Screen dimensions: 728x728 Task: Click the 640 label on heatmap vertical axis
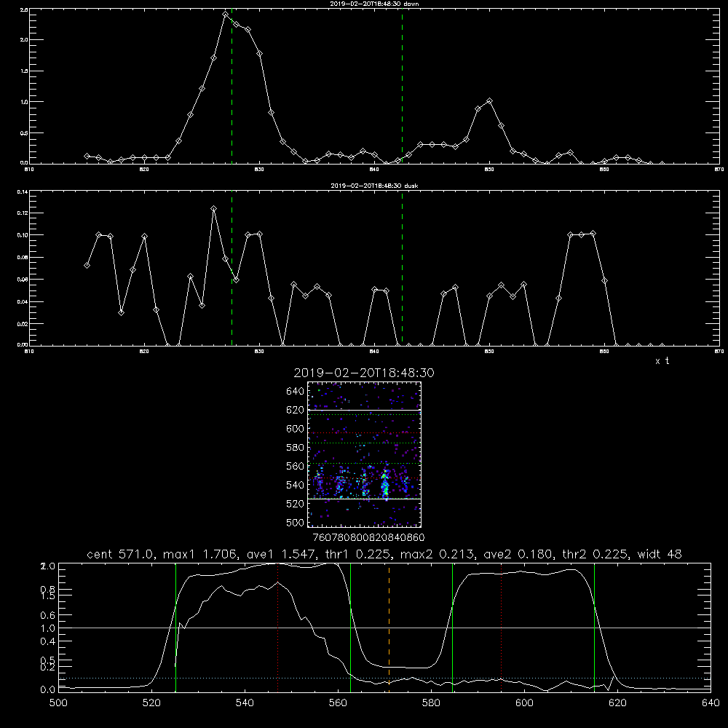[x=296, y=392]
